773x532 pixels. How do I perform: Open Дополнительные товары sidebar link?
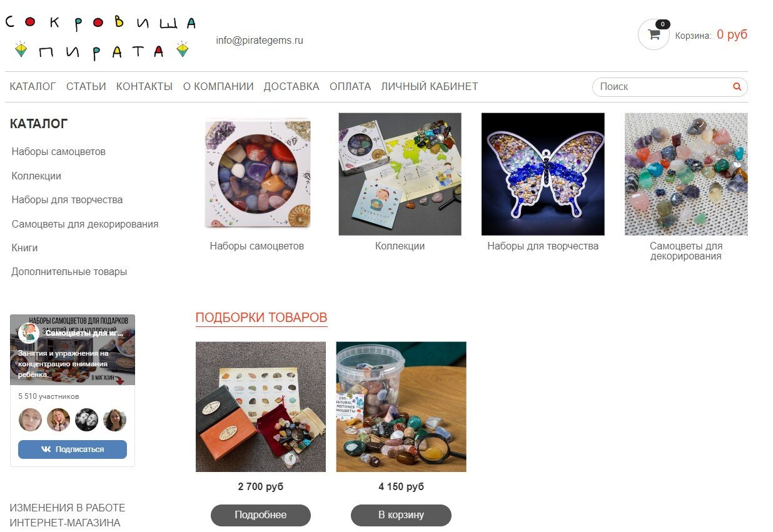[x=69, y=272]
